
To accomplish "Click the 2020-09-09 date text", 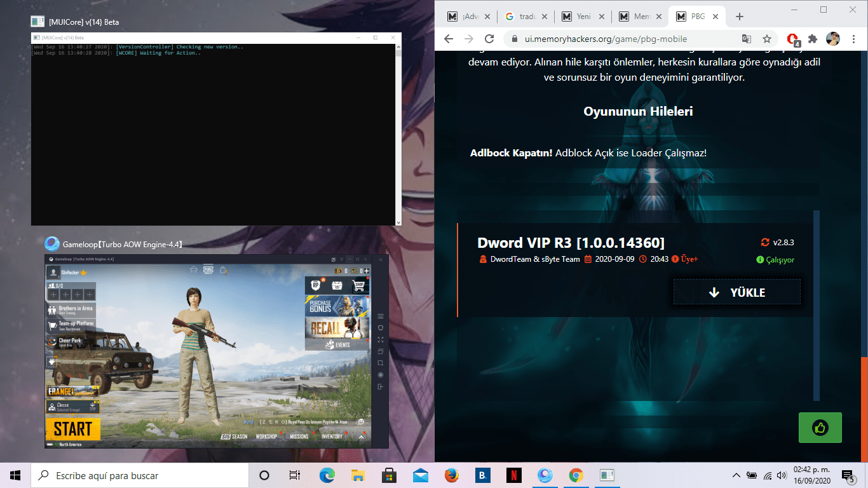I will [614, 259].
